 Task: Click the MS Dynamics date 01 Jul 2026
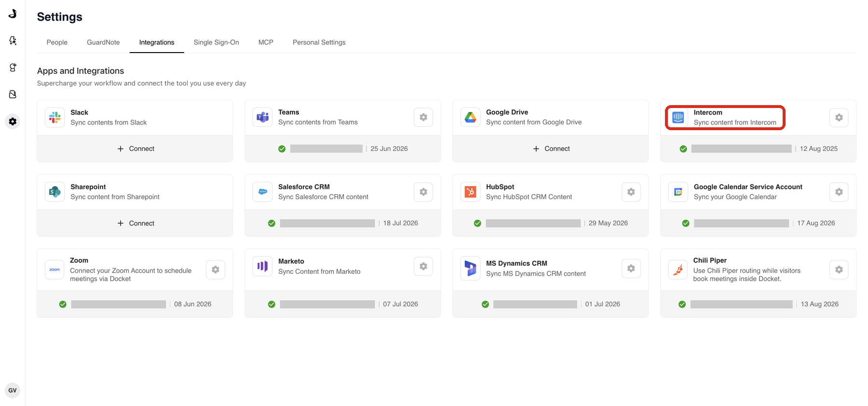[603, 304]
